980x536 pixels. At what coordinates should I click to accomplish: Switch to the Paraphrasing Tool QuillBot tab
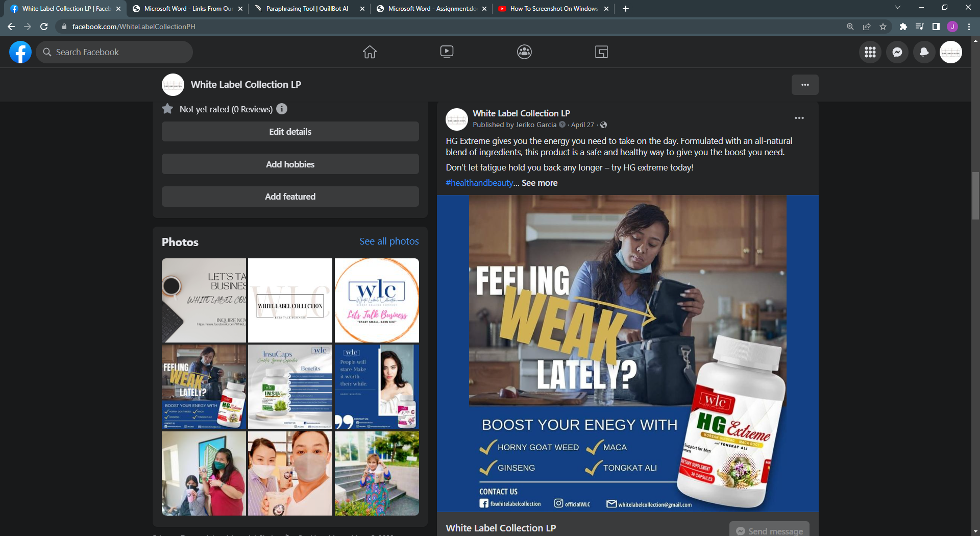click(x=309, y=9)
